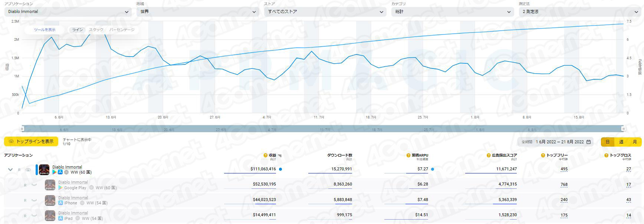This screenshot has height=224, width=644.
Task: Open the Diablo Immortal link in the Google Play row
Action: point(73,182)
